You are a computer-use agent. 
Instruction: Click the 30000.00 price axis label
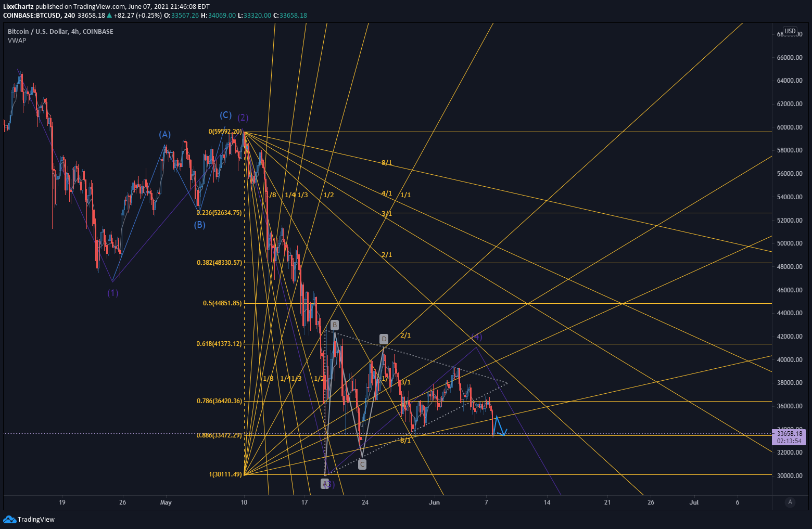790,476
